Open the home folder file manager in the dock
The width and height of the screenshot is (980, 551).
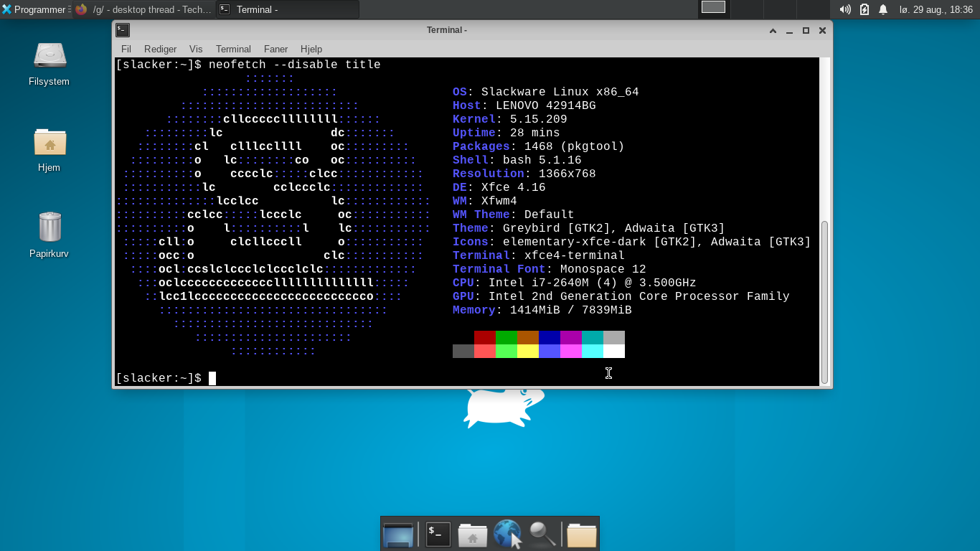point(473,535)
